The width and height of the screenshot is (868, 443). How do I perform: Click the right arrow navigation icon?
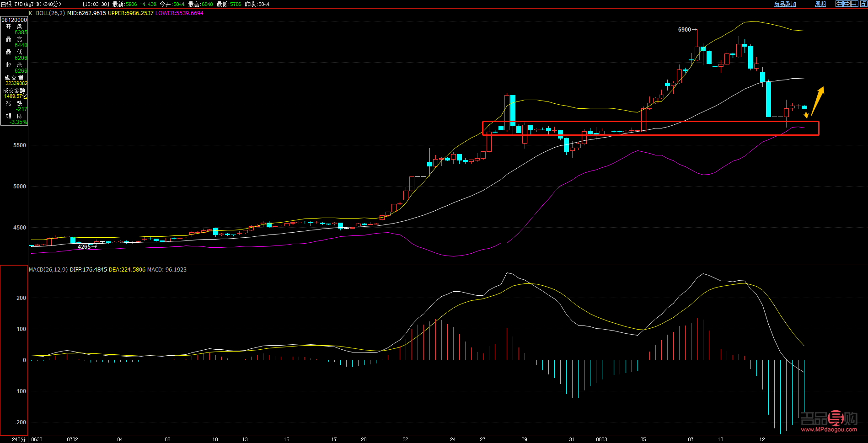[x=847, y=4]
